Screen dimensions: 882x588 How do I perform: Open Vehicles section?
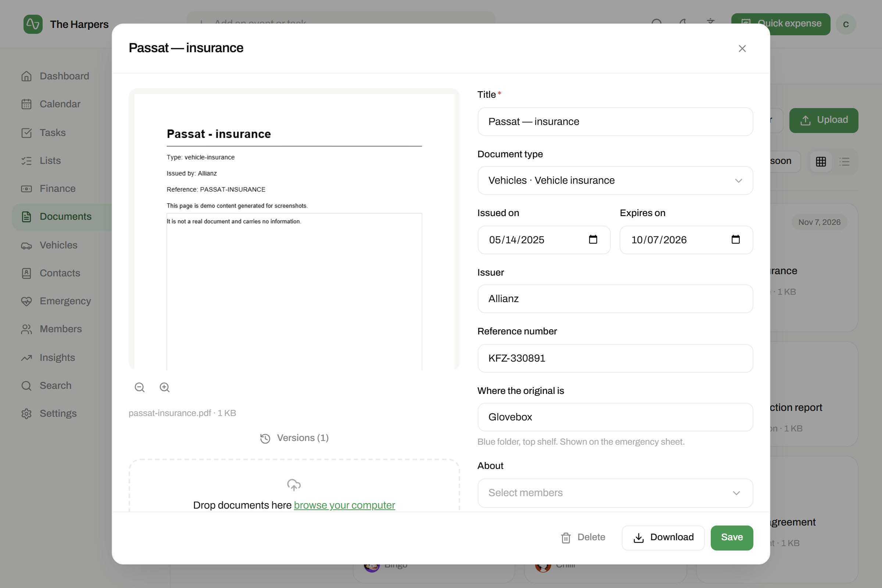pyautogui.click(x=62, y=245)
